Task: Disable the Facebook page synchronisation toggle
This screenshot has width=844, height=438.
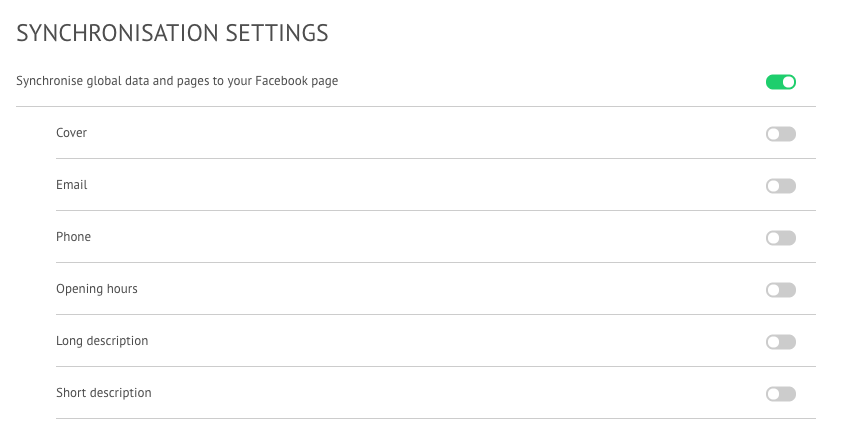Action: pos(780,82)
